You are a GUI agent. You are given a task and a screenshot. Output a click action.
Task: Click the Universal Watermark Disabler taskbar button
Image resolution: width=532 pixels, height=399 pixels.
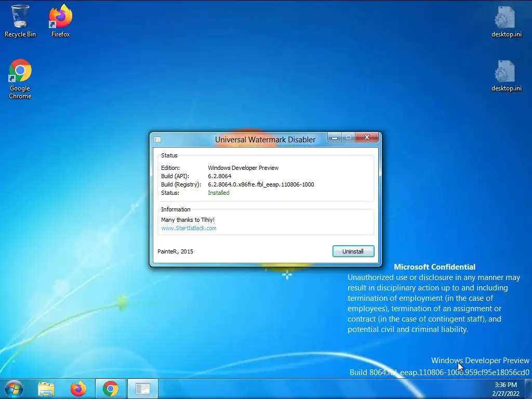[x=143, y=389]
